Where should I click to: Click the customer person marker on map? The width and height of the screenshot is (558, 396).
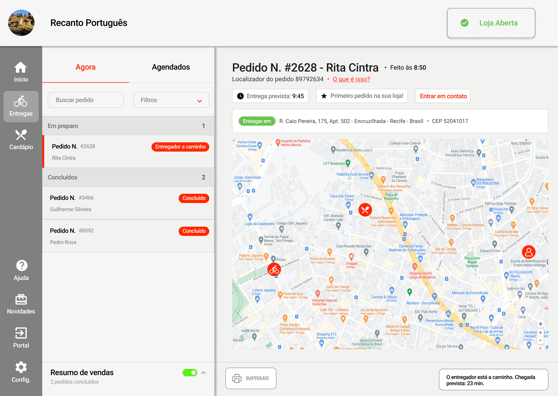pos(529,252)
